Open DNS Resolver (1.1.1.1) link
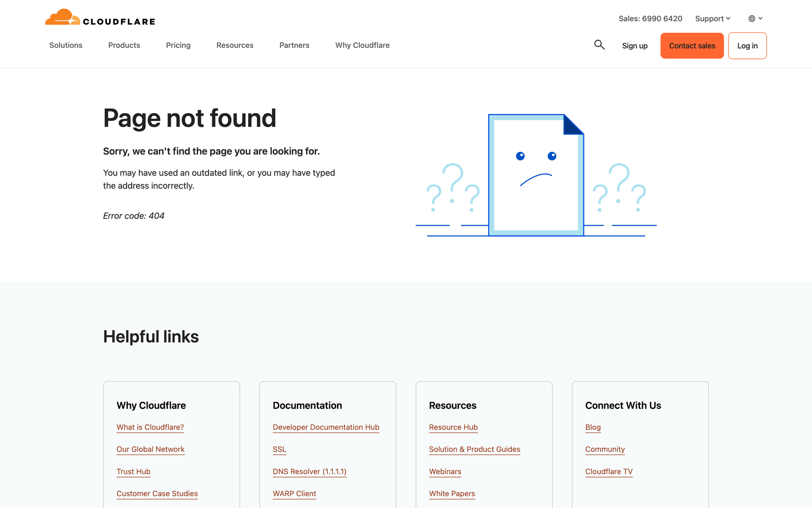Screen dimensions: 812x508 pyautogui.click(x=310, y=472)
